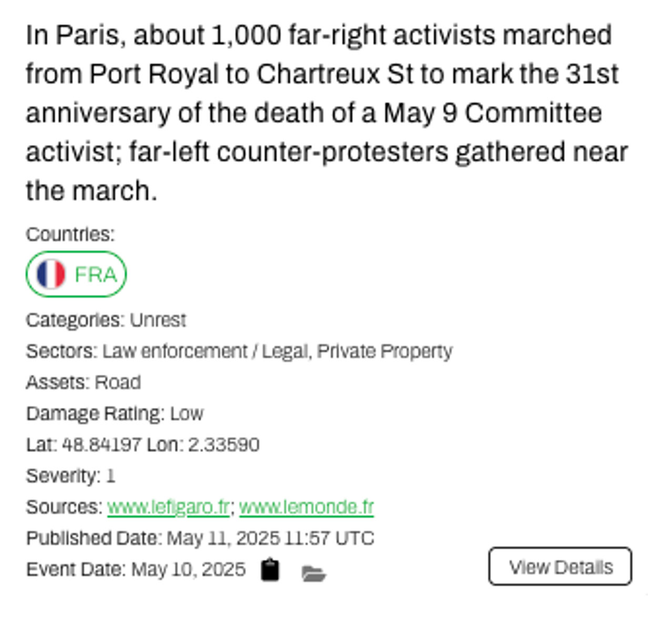Click the Sources label
672x617 pixels.
click(x=64, y=507)
